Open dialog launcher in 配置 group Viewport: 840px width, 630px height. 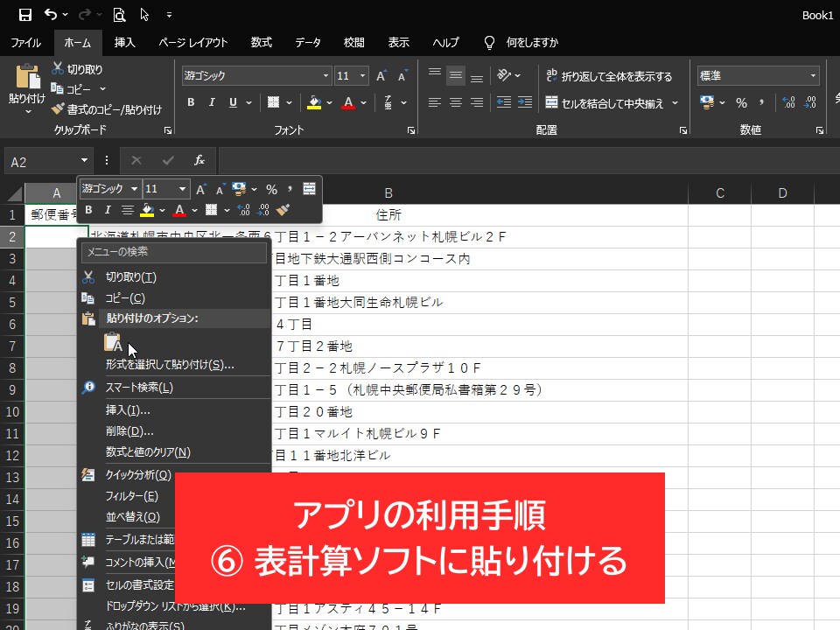point(683,130)
